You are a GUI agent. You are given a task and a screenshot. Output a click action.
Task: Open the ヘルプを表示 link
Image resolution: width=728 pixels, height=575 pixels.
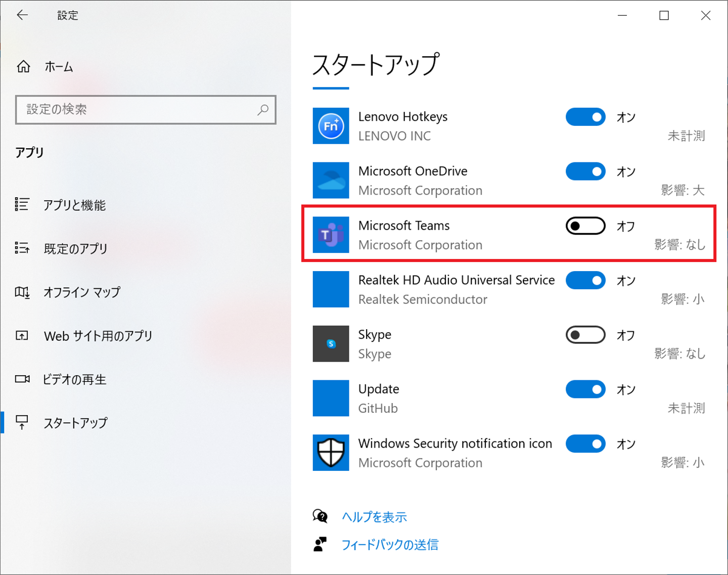click(374, 517)
